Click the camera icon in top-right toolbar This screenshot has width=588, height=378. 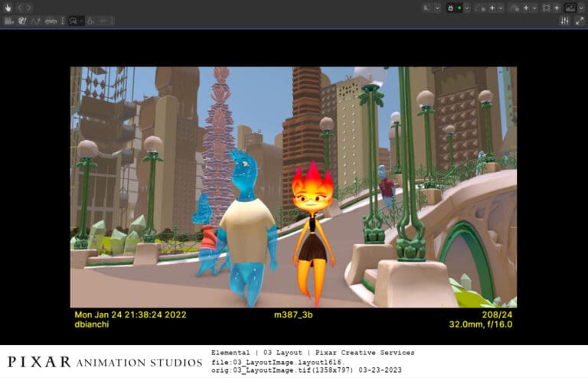click(451, 8)
